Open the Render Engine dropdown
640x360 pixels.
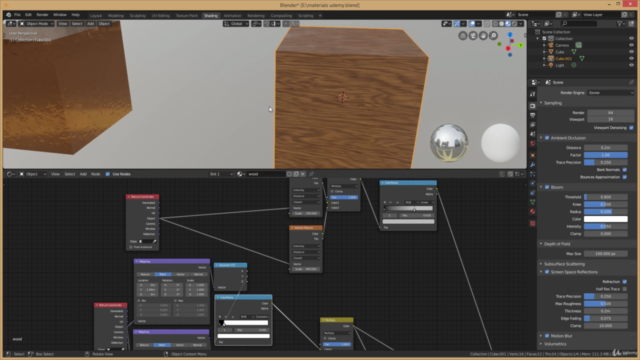pos(611,93)
